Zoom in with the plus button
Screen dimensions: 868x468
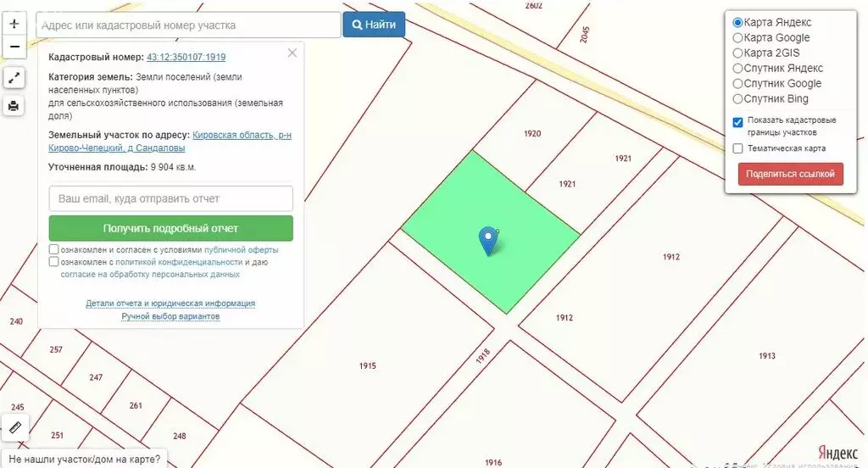[x=14, y=24]
